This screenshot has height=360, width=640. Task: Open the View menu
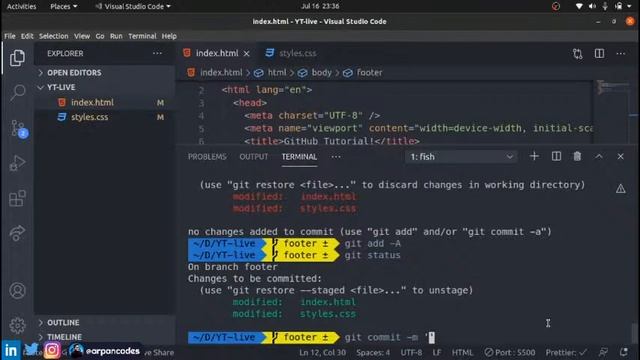click(82, 36)
